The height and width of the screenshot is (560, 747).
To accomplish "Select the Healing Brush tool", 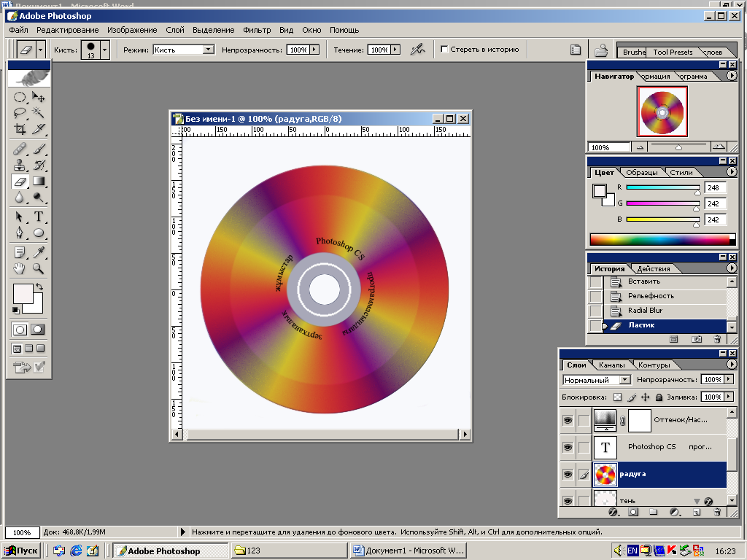I will click(x=20, y=149).
